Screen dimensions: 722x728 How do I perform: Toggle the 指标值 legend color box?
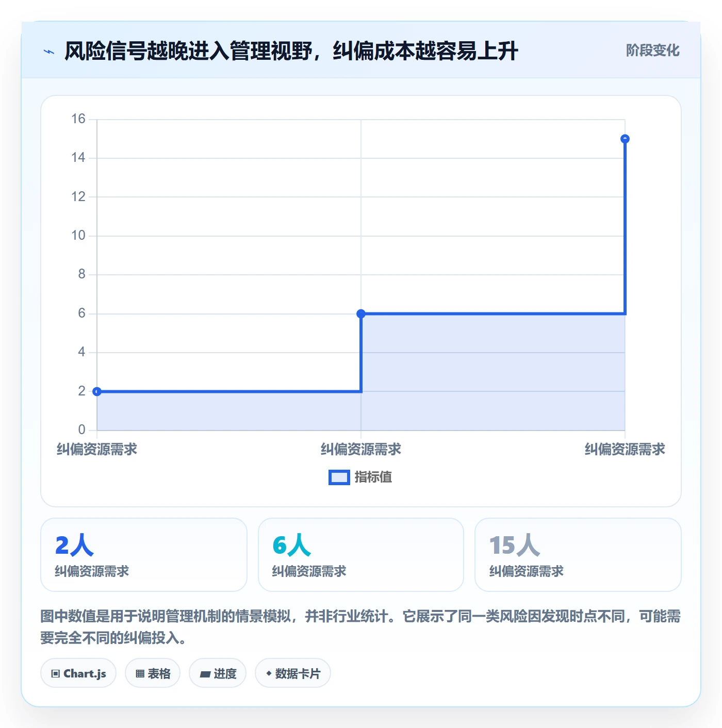pyautogui.click(x=339, y=477)
